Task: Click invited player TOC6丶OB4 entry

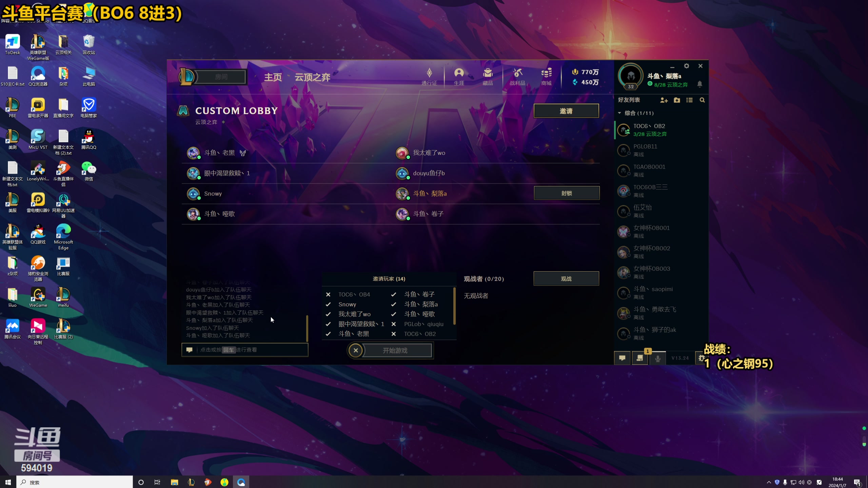Action: [x=354, y=294]
